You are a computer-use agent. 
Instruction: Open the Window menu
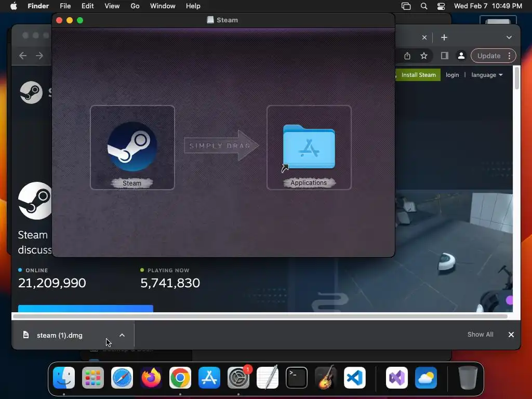coord(163,6)
